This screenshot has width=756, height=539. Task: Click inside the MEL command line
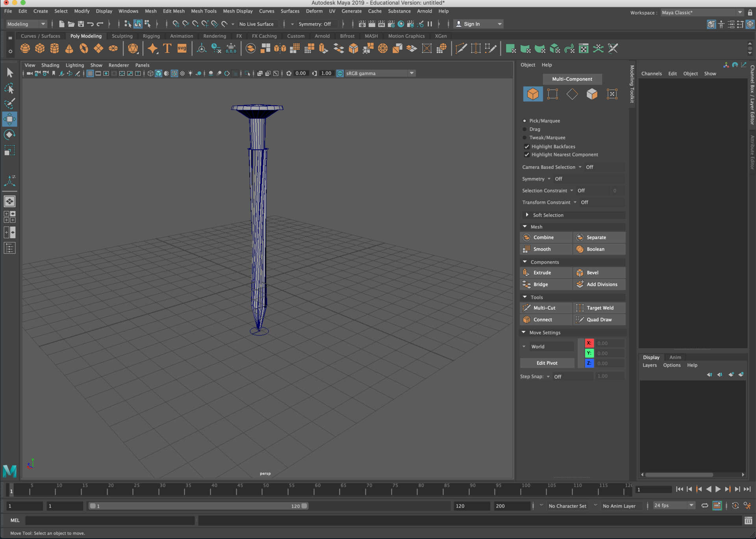click(x=110, y=520)
